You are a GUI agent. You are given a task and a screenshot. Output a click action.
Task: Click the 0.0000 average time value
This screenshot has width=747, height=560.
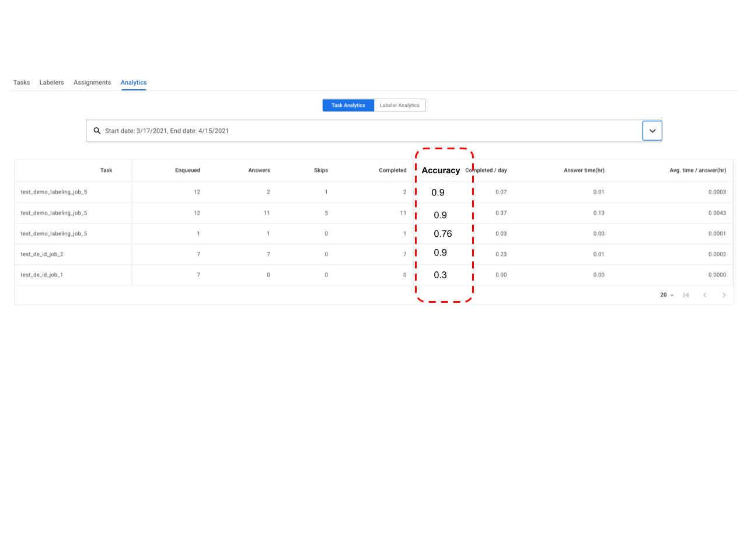[x=717, y=275]
